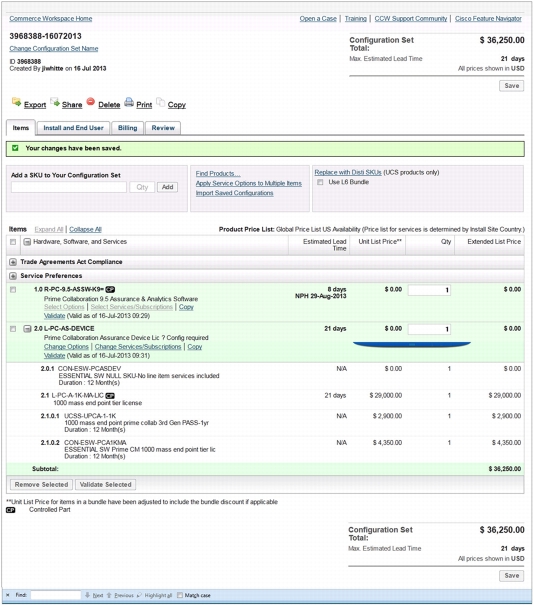Click Change Options for L-PC-AS-DEVICE

pyautogui.click(x=66, y=347)
